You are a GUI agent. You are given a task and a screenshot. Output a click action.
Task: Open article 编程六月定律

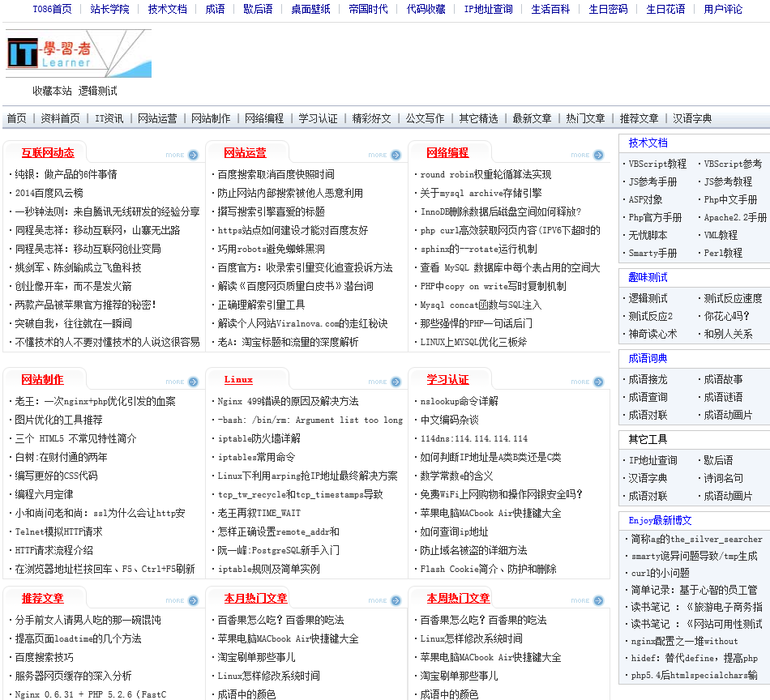coord(45,494)
